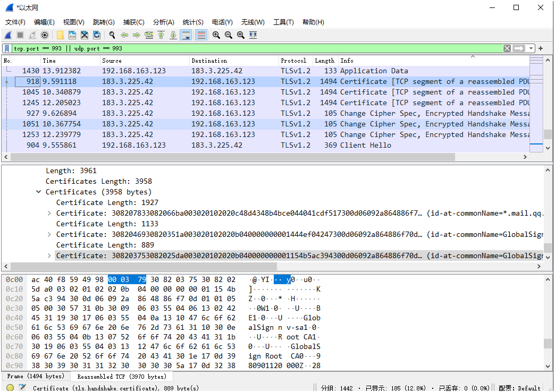Sort packets by Time column header
Image resolution: width=555 pixels, height=392 pixels.
[x=70, y=61]
